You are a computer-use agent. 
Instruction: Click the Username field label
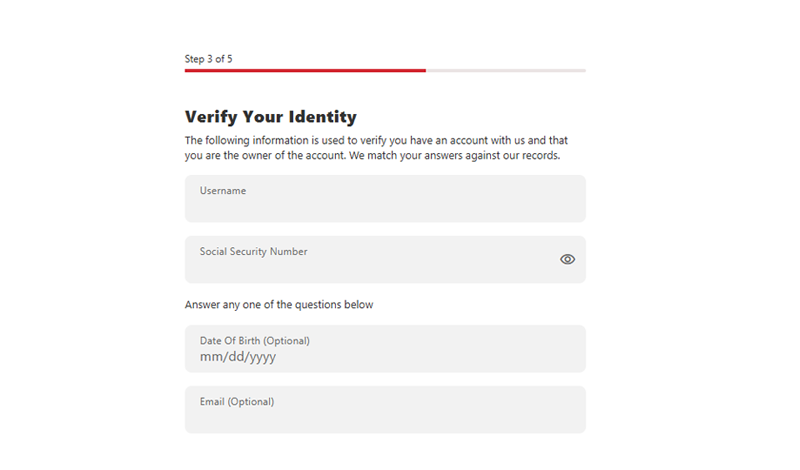(x=223, y=190)
